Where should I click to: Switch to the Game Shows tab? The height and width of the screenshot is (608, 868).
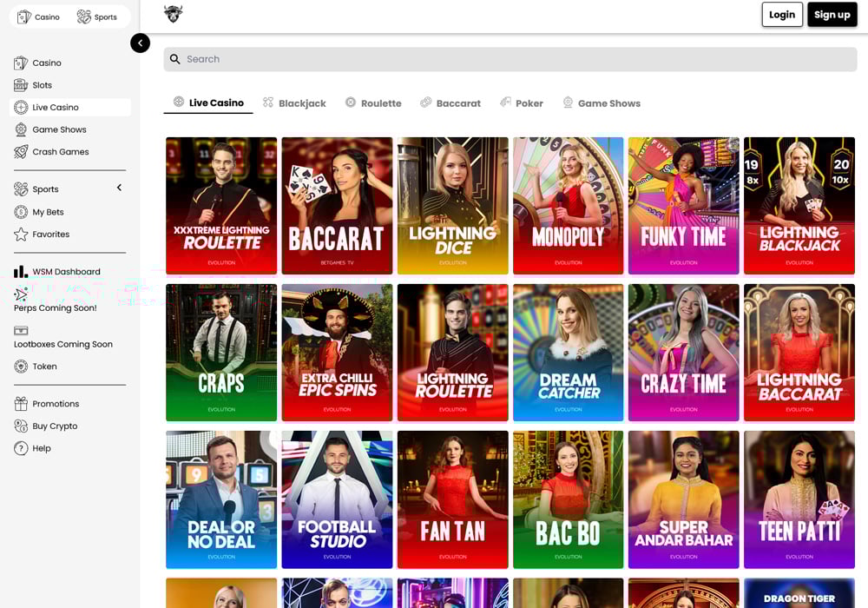[x=602, y=103]
